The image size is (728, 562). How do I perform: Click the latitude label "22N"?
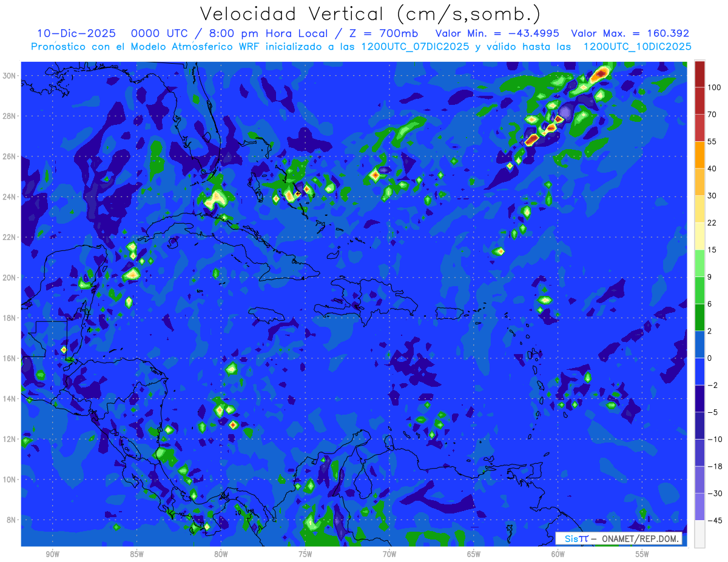pyautogui.click(x=10, y=237)
